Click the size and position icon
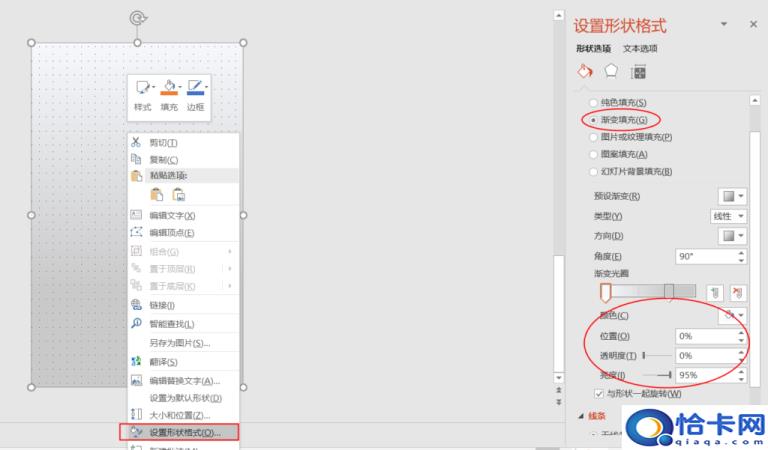This screenshot has width=768, height=450. click(x=136, y=414)
